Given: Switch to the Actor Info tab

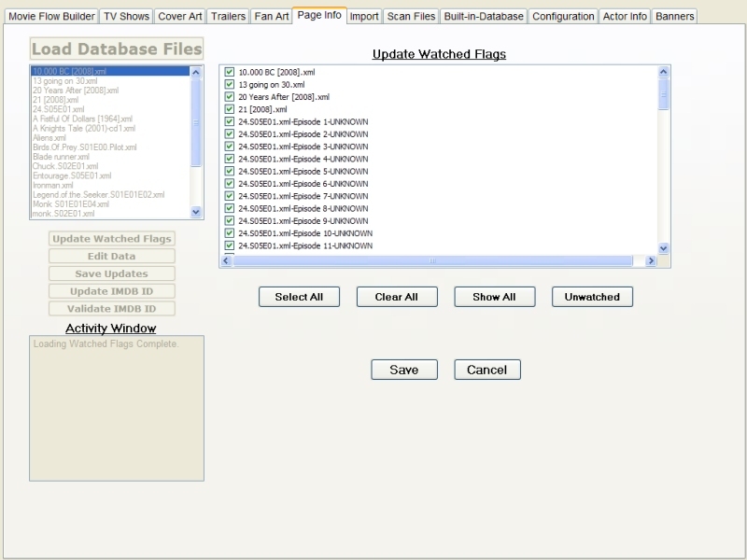Looking at the screenshot, I should click(625, 17).
